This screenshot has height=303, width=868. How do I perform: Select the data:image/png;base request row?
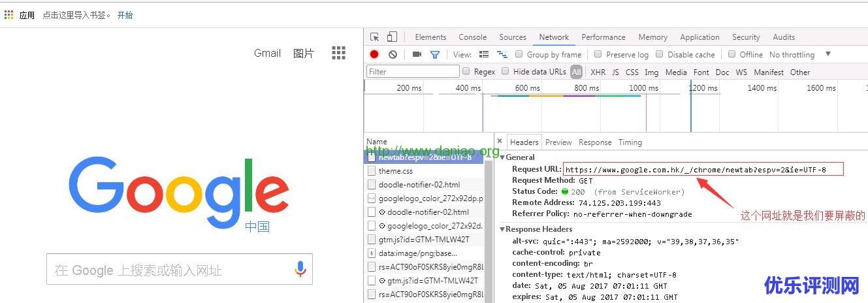(x=423, y=253)
